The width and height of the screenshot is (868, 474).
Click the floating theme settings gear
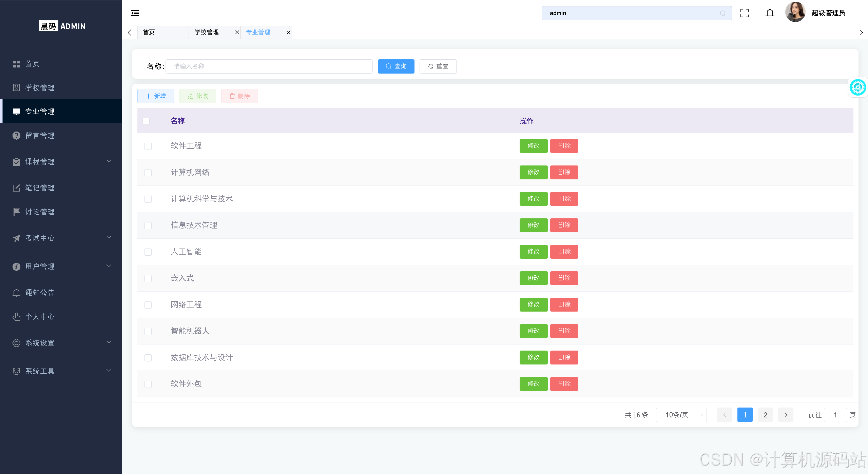click(857, 88)
